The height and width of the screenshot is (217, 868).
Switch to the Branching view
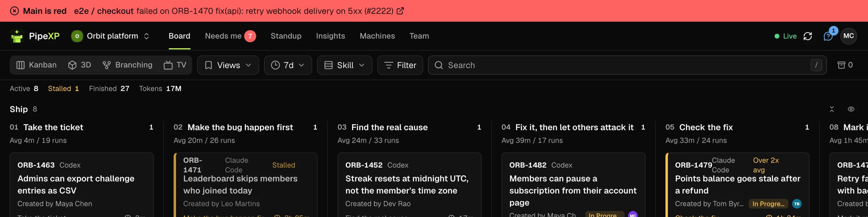(x=127, y=65)
